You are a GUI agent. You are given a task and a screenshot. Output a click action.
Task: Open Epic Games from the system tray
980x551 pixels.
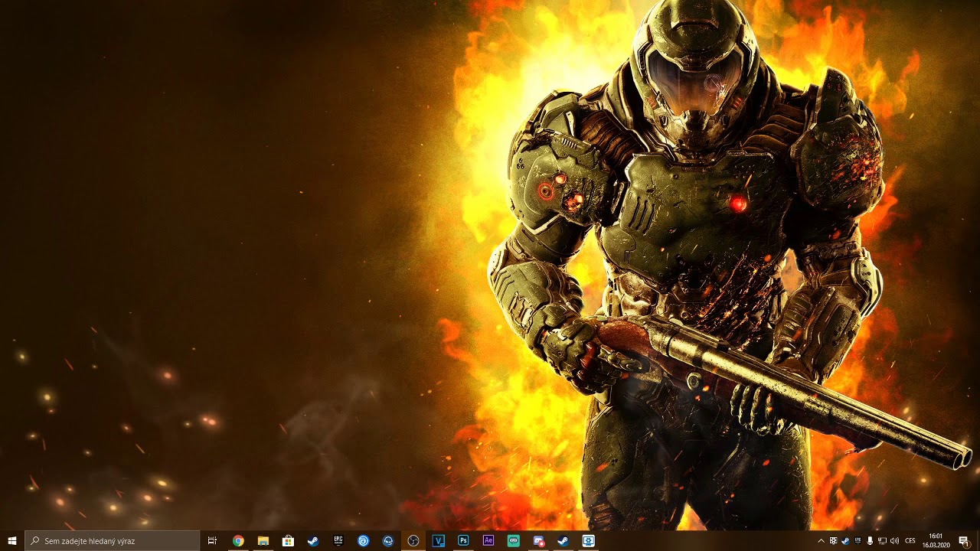pos(857,541)
